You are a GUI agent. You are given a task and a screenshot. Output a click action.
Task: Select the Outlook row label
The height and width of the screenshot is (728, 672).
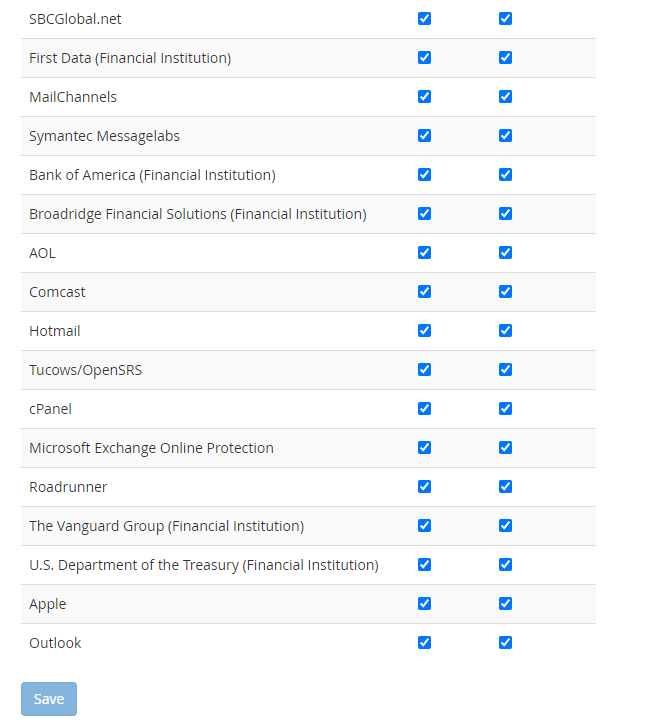[55, 643]
